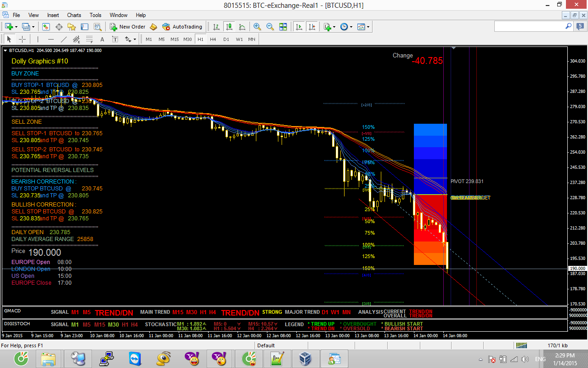Image resolution: width=588 pixels, height=368 pixels.
Task: Open the Insert menu
Action: (53, 15)
